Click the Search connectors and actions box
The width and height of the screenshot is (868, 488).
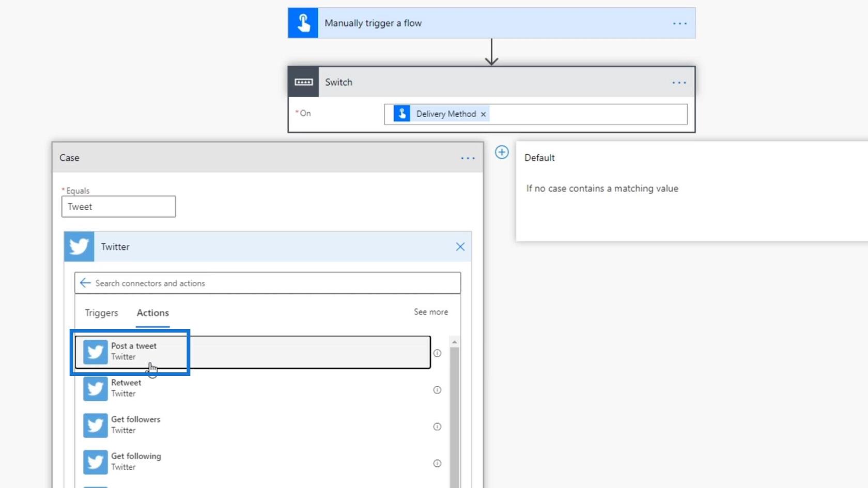point(268,283)
